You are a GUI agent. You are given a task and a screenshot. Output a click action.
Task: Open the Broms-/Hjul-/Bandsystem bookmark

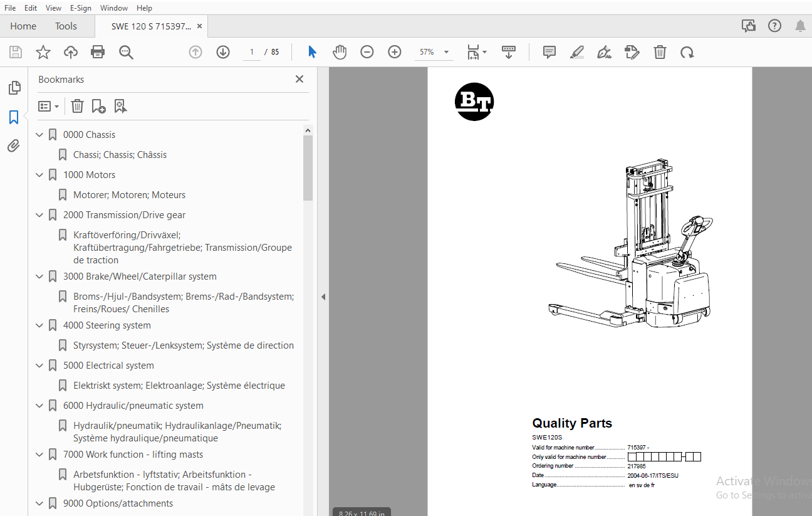184,303
